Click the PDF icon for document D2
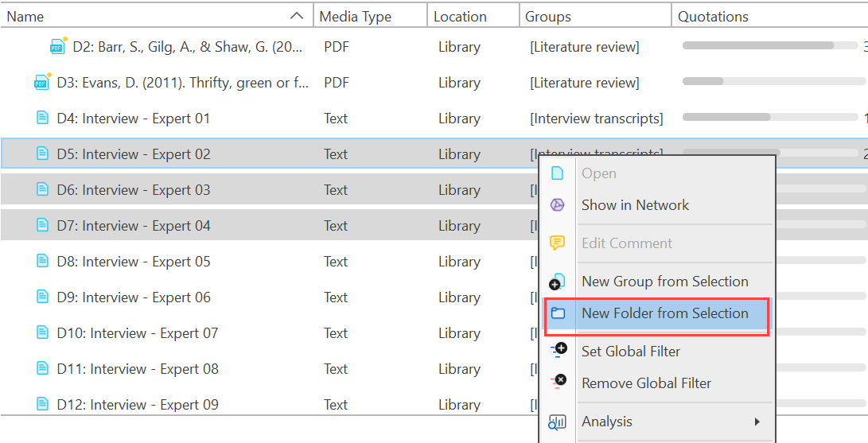This screenshot has width=868, height=443. pos(57,47)
